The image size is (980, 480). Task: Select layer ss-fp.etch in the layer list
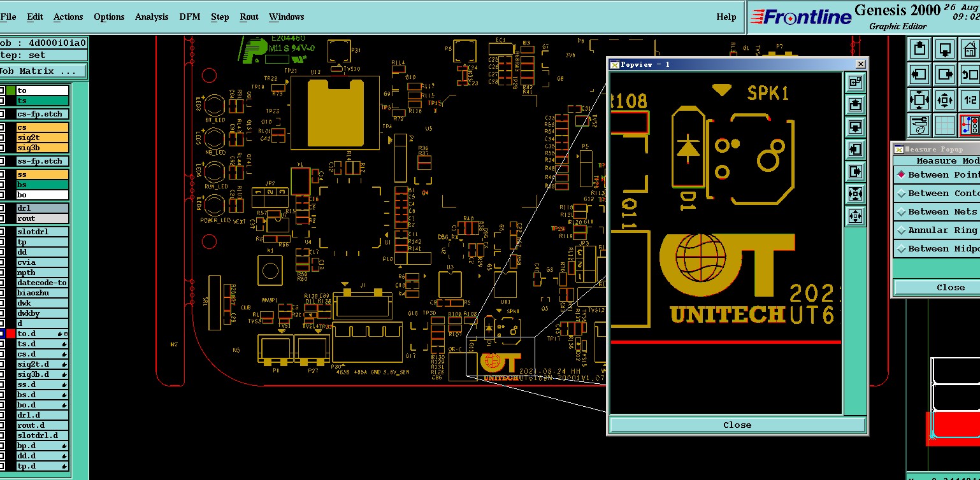pos(42,161)
